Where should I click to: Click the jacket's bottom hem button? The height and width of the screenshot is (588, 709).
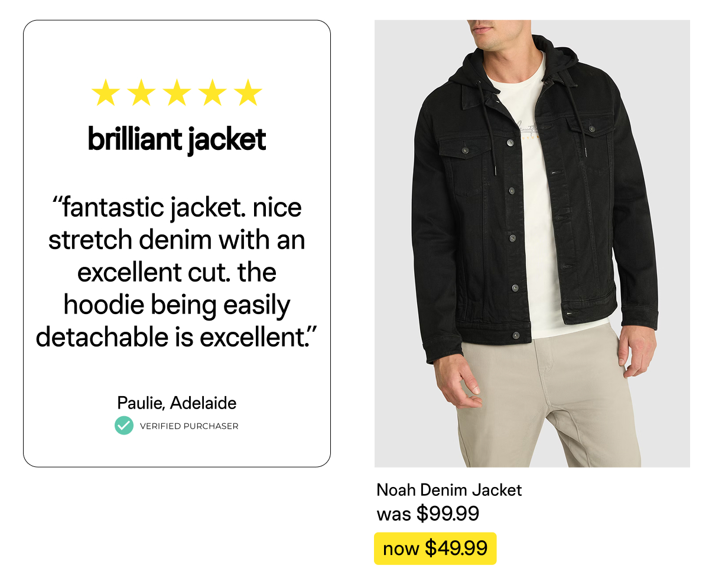point(515,335)
